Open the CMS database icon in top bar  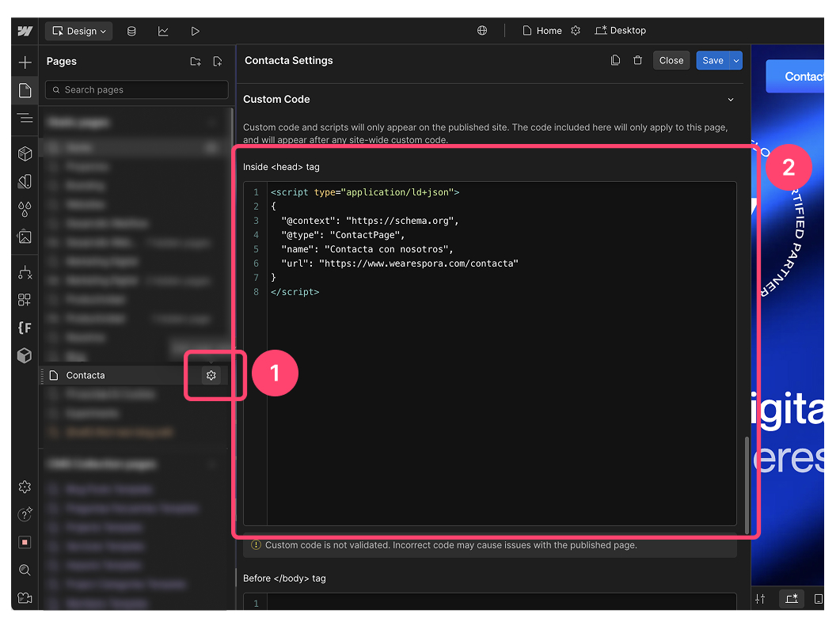coord(131,31)
